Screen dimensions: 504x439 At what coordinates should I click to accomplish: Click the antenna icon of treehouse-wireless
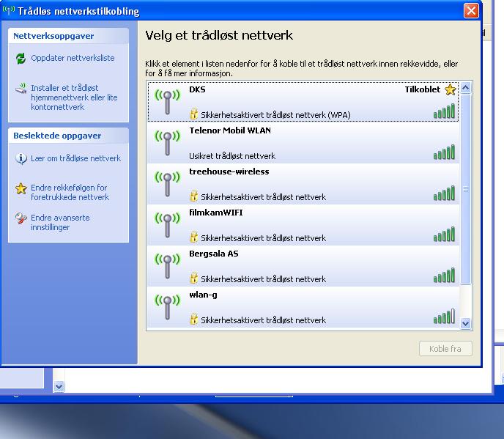coord(168,184)
